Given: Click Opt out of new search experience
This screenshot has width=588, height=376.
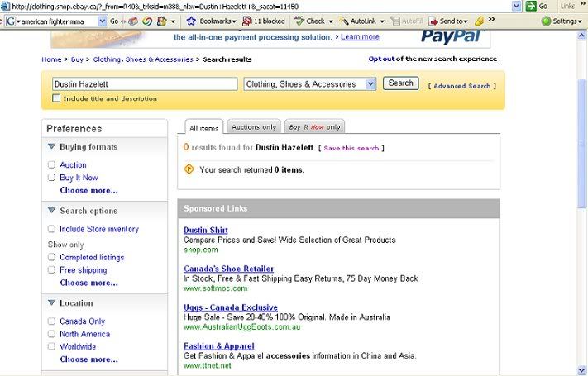Looking at the screenshot, I should tap(381, 59).
